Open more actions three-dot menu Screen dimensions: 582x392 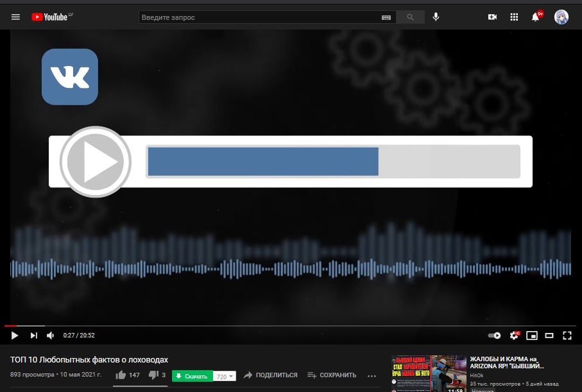pos(372,376)
